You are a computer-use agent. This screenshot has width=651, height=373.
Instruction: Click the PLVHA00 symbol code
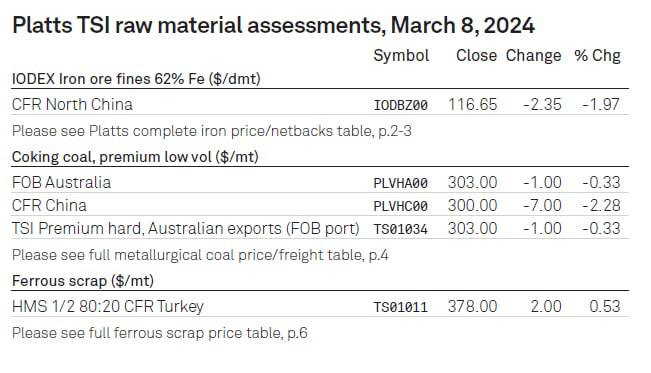point(401,183)
